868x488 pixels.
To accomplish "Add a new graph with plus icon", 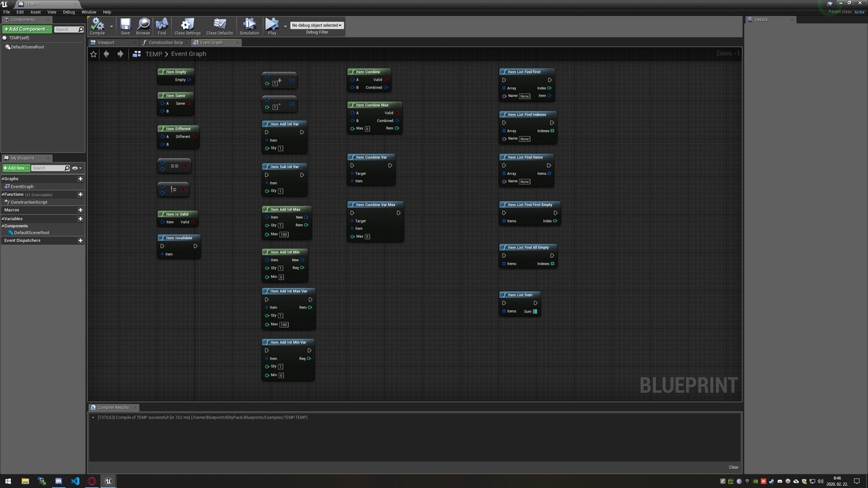I will coord(80,179).
